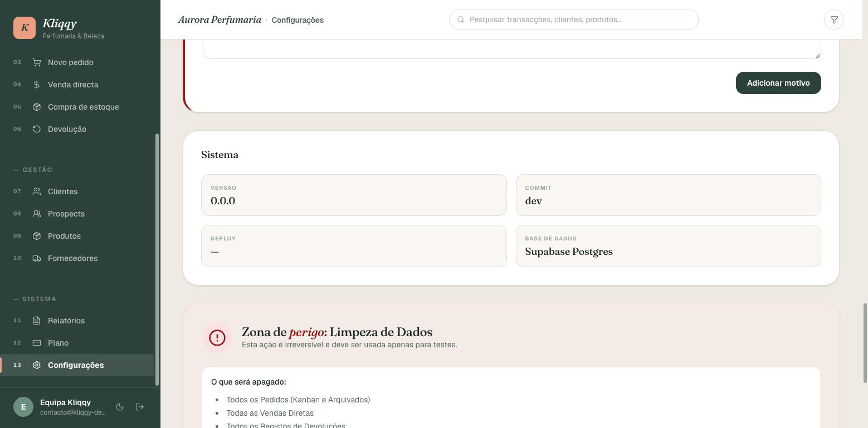Click the Adicionar motivo button

[x=778, y=83]
